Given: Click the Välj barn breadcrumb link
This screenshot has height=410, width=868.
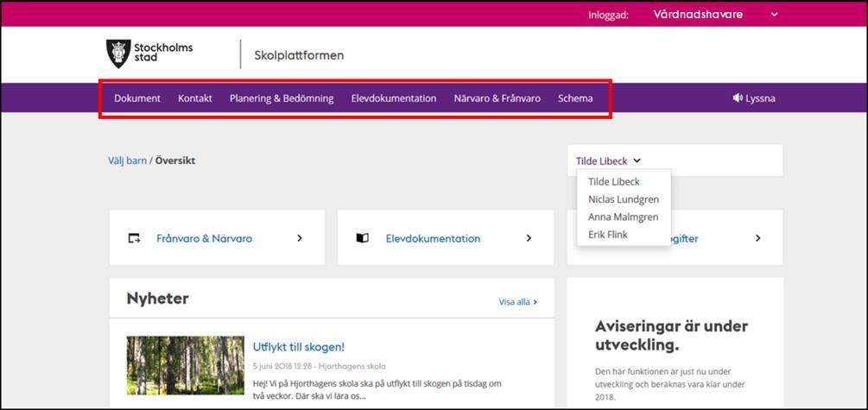Looking at the screenshot, I should (x=127, y=161).
